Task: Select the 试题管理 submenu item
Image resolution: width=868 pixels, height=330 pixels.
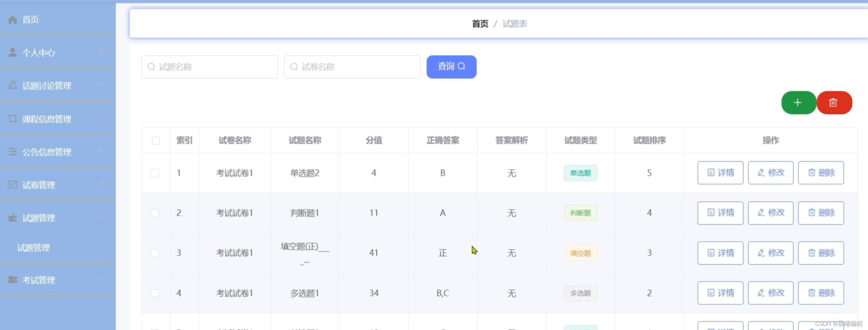Action: [x=58, y=248]
